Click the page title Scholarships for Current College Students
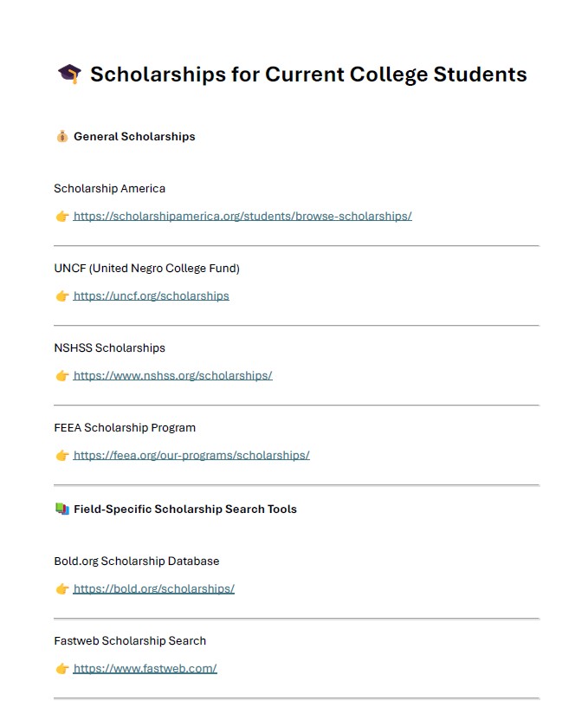The height and width of the screenshot is (727, 588). (308, 75)
